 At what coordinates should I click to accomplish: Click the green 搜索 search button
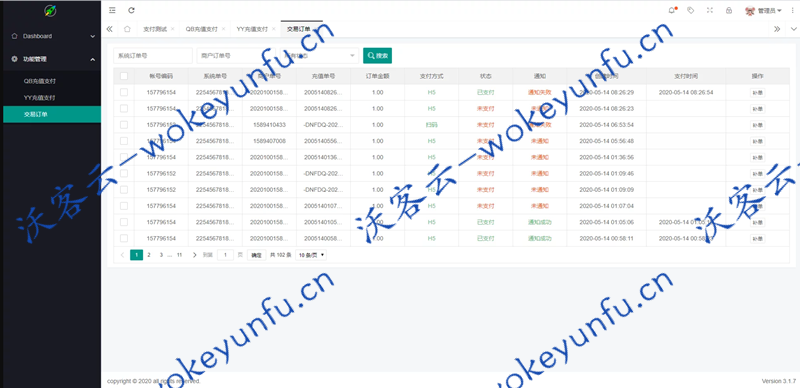378,56
